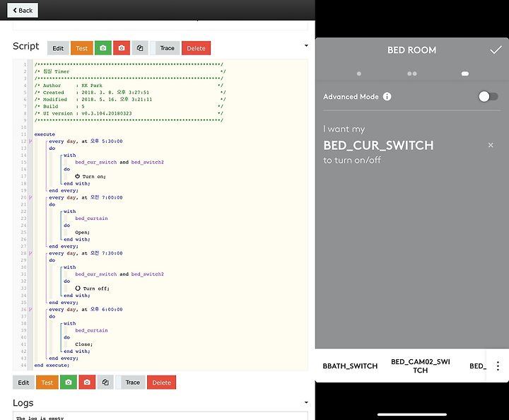Viewport: 509px width, 420px height.
Task: Click the Turn on power icon in script
Action: click(78, 176)
